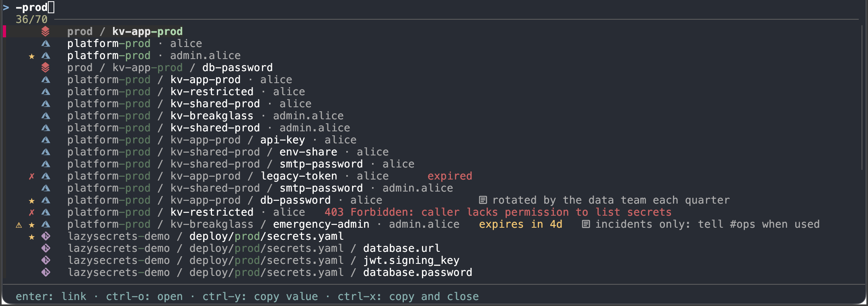Click the note icon before 'incidents only'
Screen dimensions: 868x306
[586, 224]
